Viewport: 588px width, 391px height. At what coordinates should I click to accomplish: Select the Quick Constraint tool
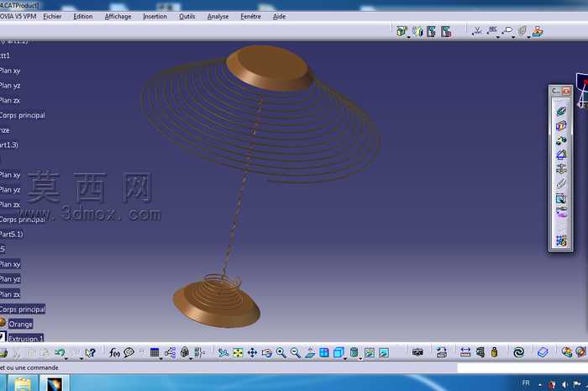[x=561, y=198]
